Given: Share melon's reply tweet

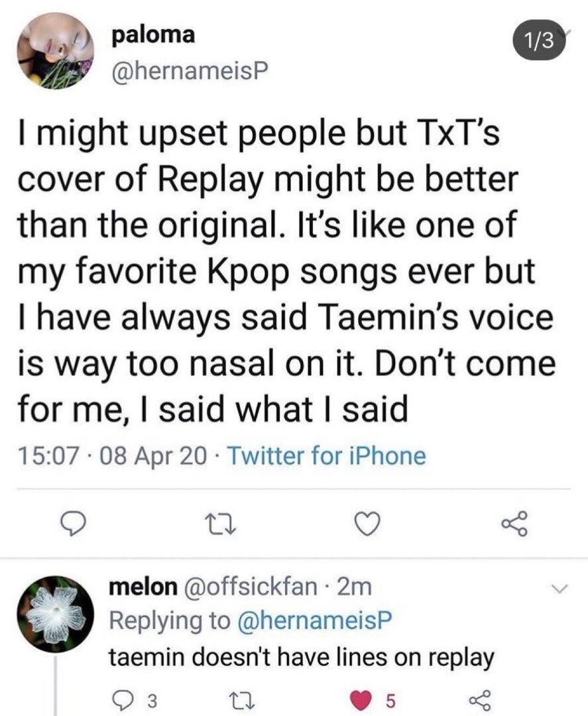Looking at the screenshot, I should pos(479,699).
